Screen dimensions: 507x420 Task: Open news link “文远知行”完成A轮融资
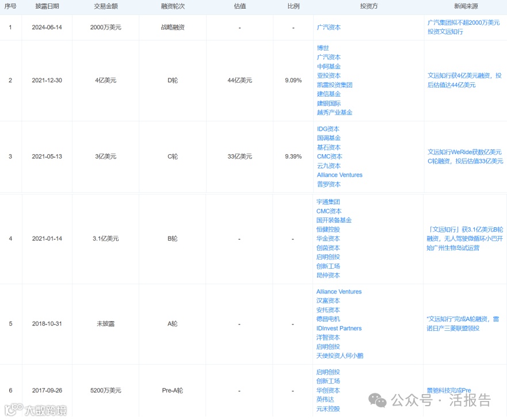click(x=463, y=324)
